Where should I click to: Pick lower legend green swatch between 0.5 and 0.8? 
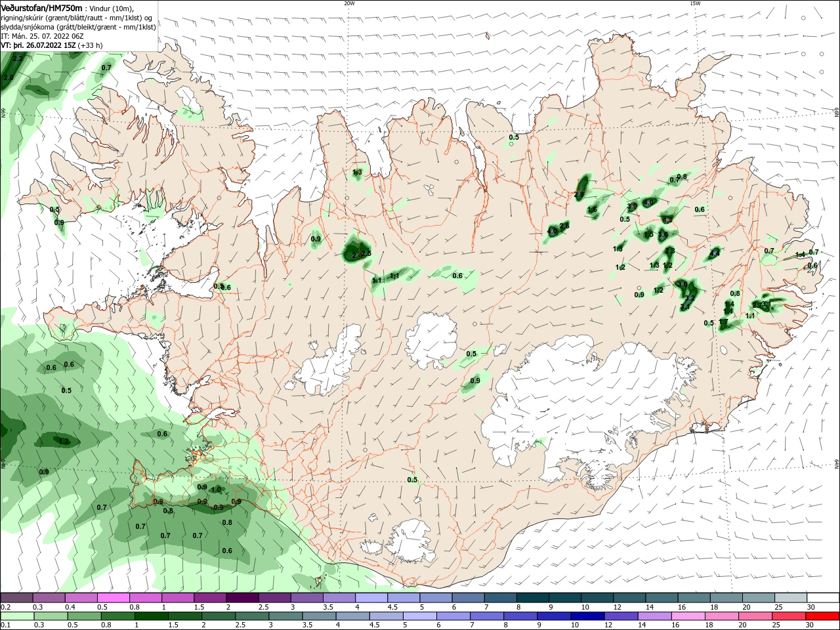coord(84,616)
